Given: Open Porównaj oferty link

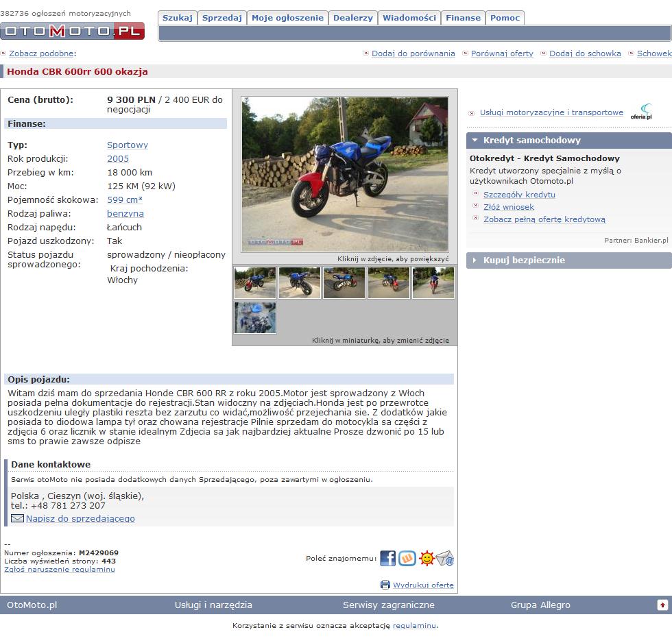Looking at the screenshot, I should (502, 53).
